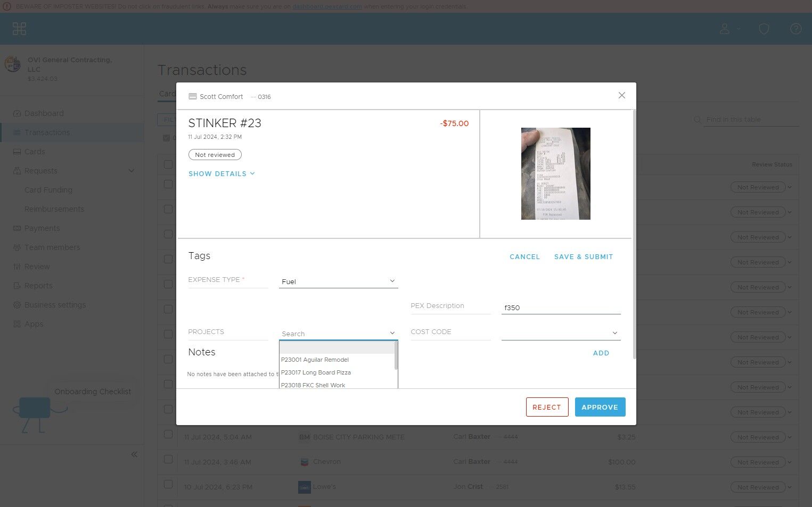Open the receipt image thumbnail
Image resolution: width=812 pixels, height=507 pixels.
(555, 173)
